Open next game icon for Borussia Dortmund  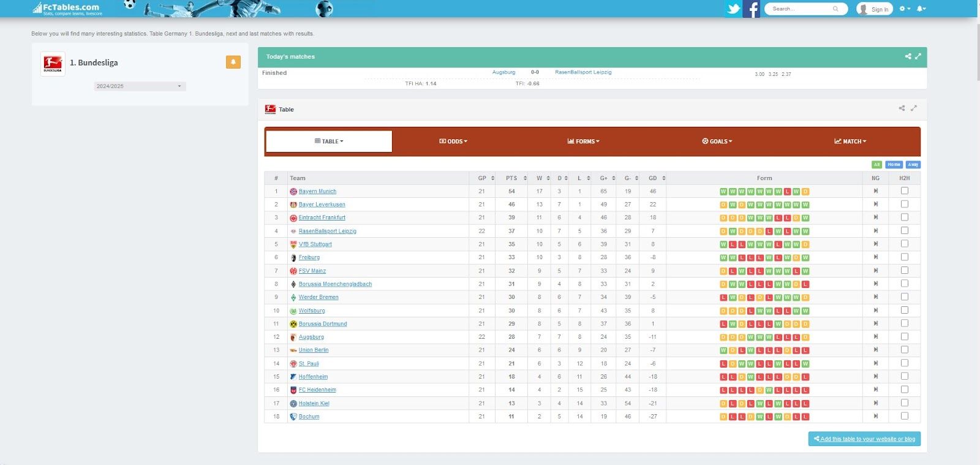point(876,323)
